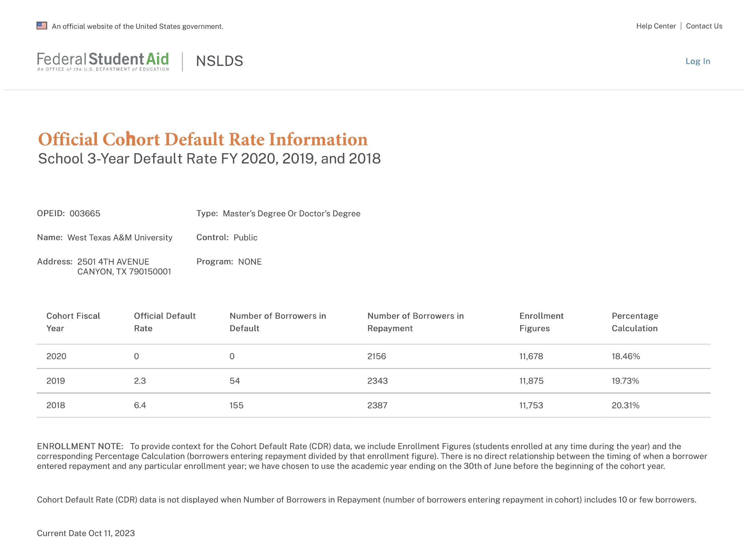Click the Federal Student Aid logo
756x559 pixels.
(x=103, y=62)
